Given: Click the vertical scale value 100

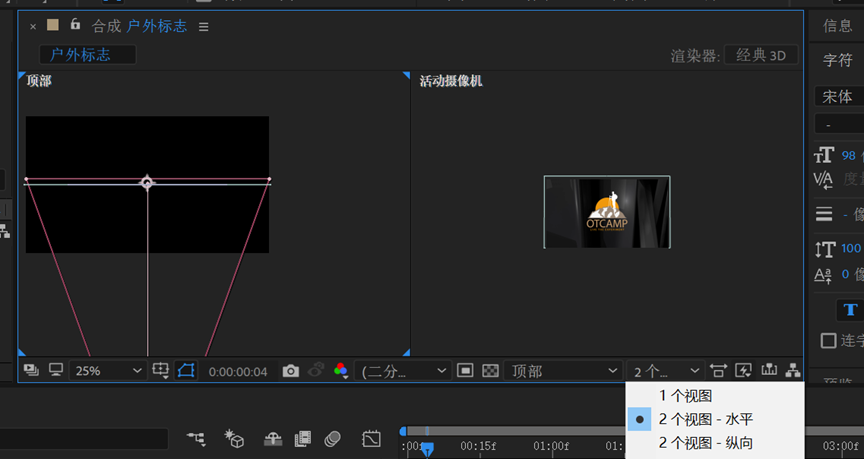Looking at the screenshot, I should (851, 249).
